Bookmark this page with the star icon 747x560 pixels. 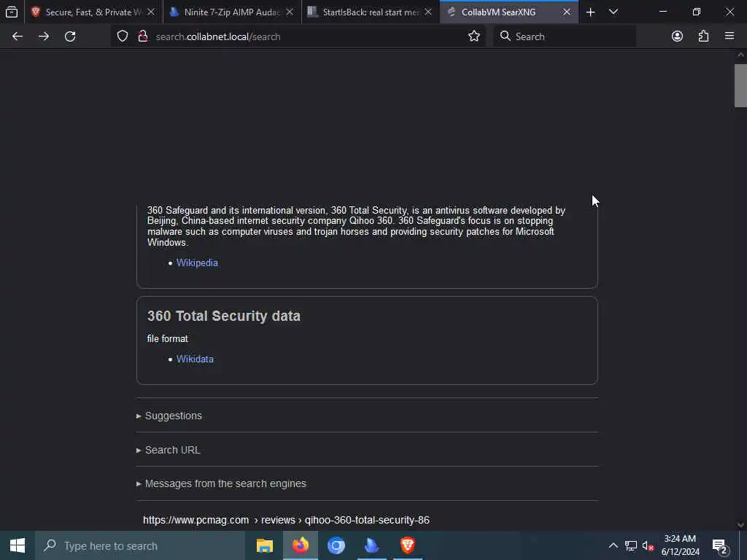coord(474,36)
